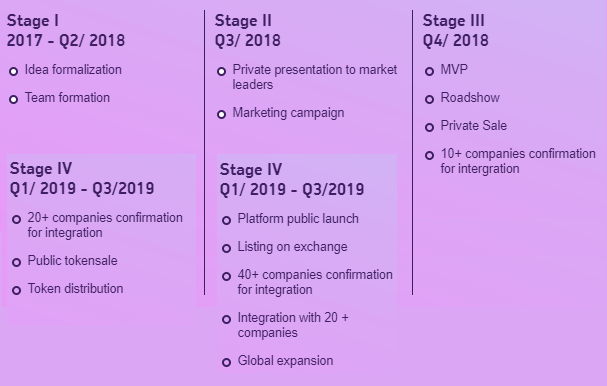Click the Platform public launch item
The width and height of the screenshot is (607, 386).
click(298, 219)
